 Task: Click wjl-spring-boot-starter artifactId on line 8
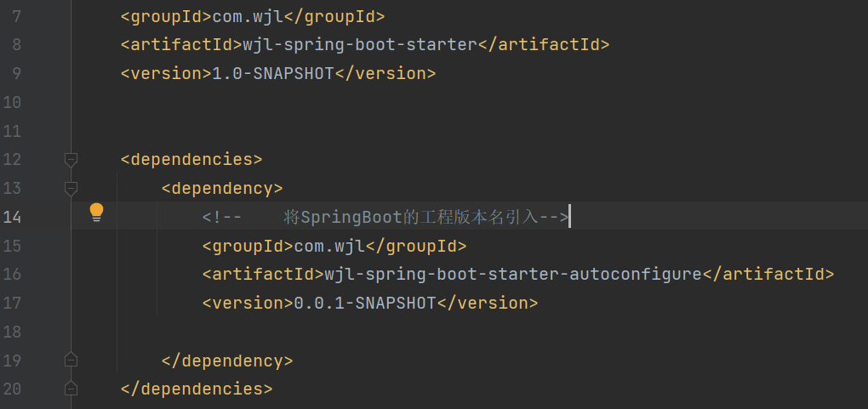359,45
